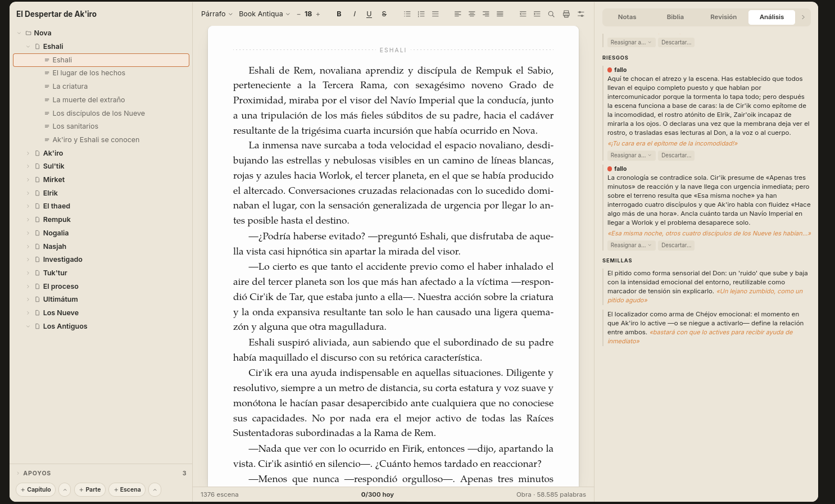Open the Book Antiqua font dropdown
Screen dimensions: 835x504
point(264,14)
